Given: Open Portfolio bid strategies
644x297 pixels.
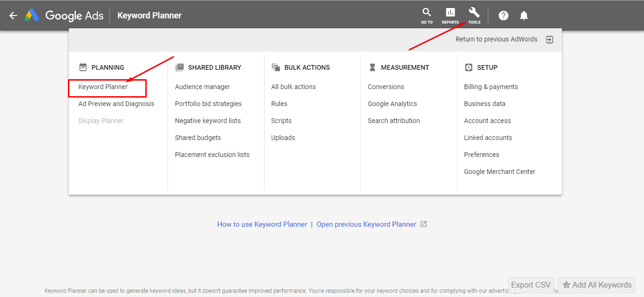Looking at the screenshot, I should coord(208,104).
